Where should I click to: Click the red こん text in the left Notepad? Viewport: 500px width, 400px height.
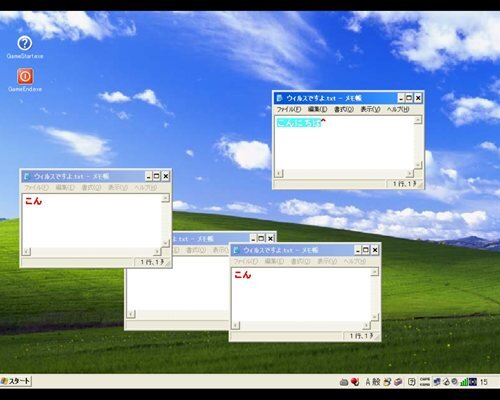(x=33, y=201)
